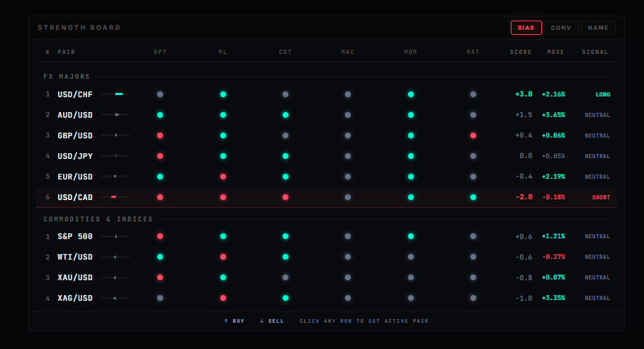Click the red COT dot for USD/CAD

coord(286,197)
